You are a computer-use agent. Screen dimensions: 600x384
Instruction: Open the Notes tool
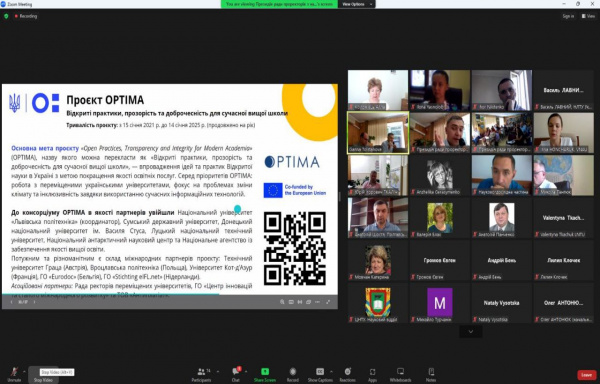[431, 374]
